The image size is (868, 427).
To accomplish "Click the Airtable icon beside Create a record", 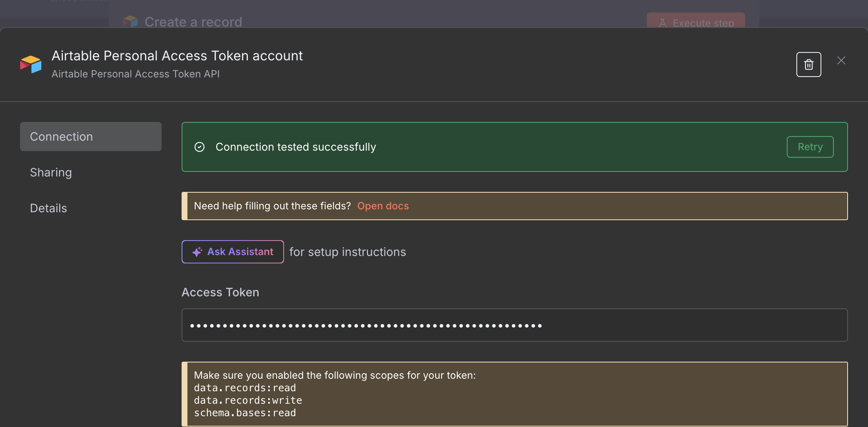I will point(130,21).
